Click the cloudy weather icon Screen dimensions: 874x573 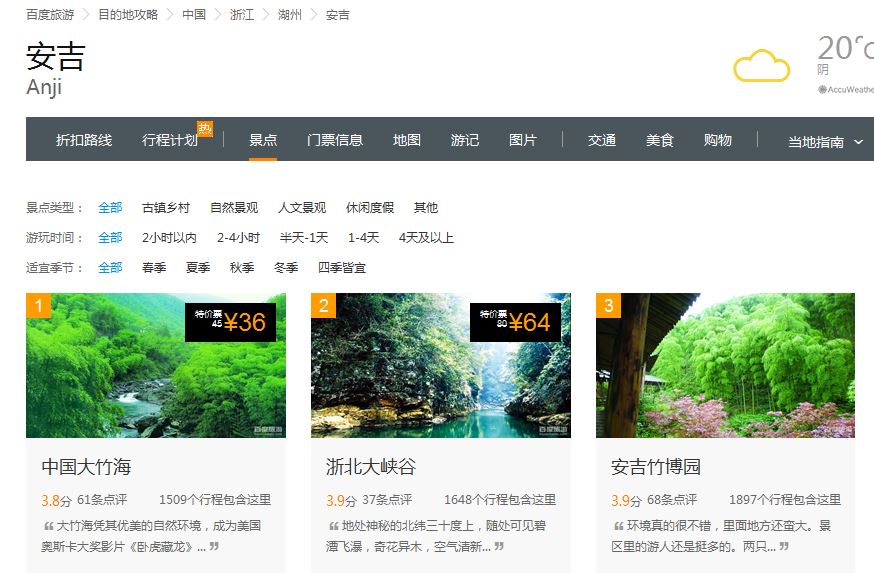pos(761,66)
